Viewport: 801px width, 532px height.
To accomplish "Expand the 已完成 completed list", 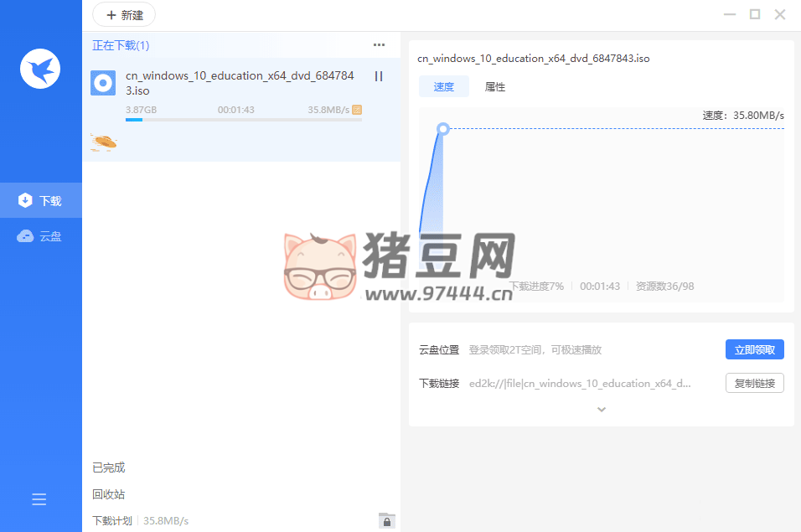I will click(109, 467).
